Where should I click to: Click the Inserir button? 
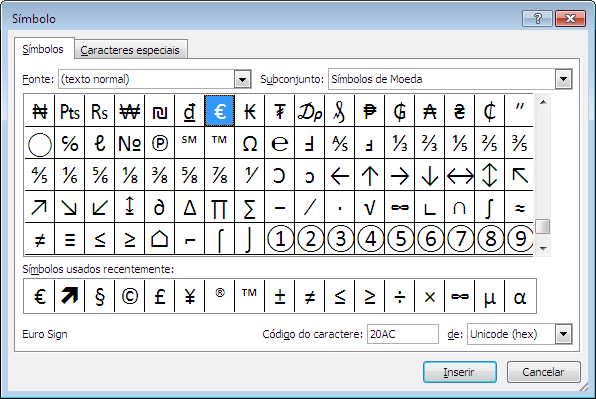pyautogui.click(x=460, y=372)
